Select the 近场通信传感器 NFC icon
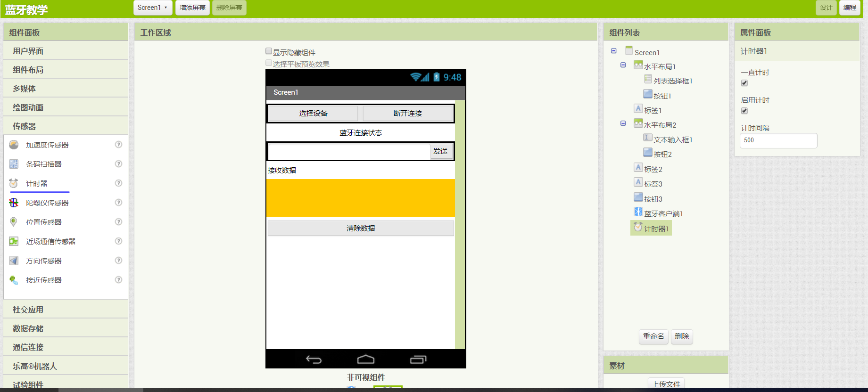This screenshot has height=392, width=868. click(x=14, y=241)
